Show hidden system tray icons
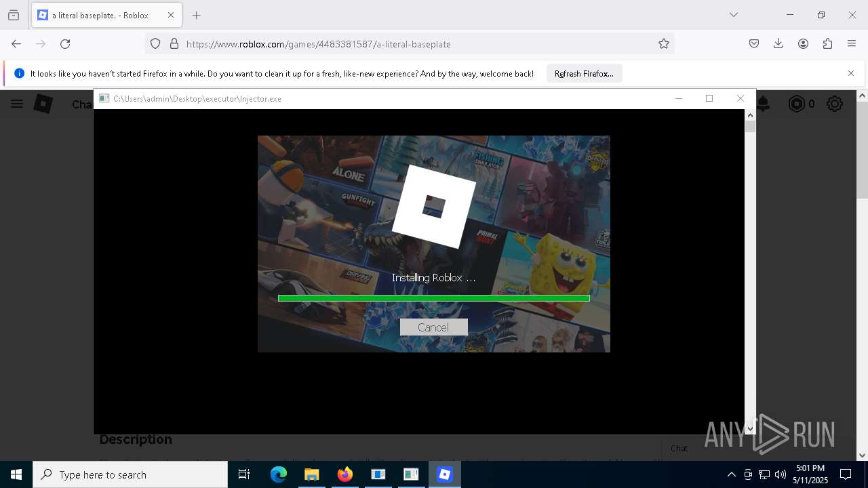Viewport: 868px width, 488px height. pyautogui.click(x=731, y=474)
